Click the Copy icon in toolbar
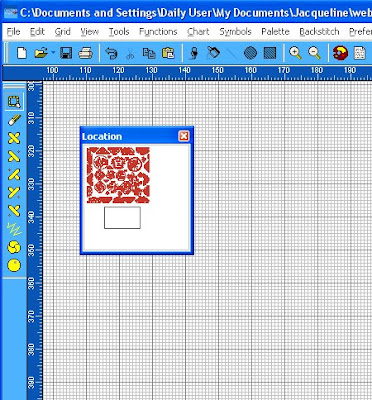 pyautogui.click(x=149, y=53)
